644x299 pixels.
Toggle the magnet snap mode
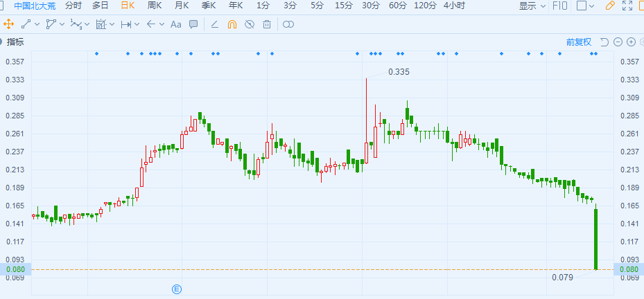click(x=232, y=24)
